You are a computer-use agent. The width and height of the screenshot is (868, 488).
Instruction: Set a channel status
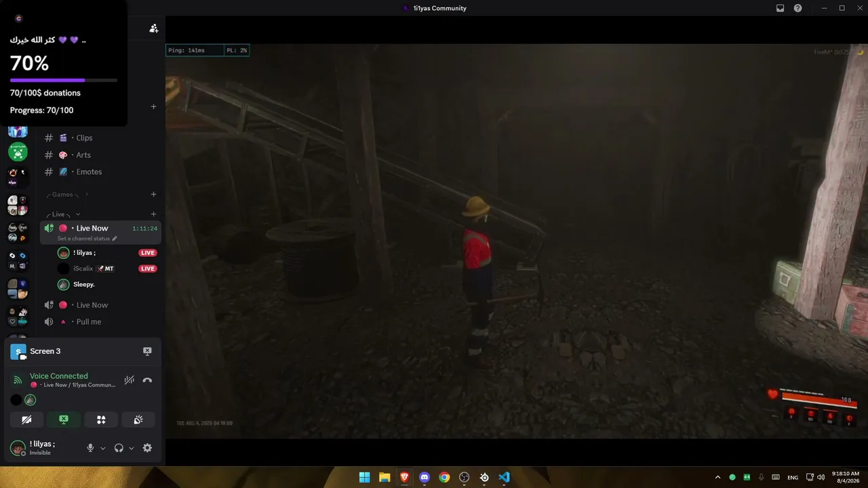87,239
